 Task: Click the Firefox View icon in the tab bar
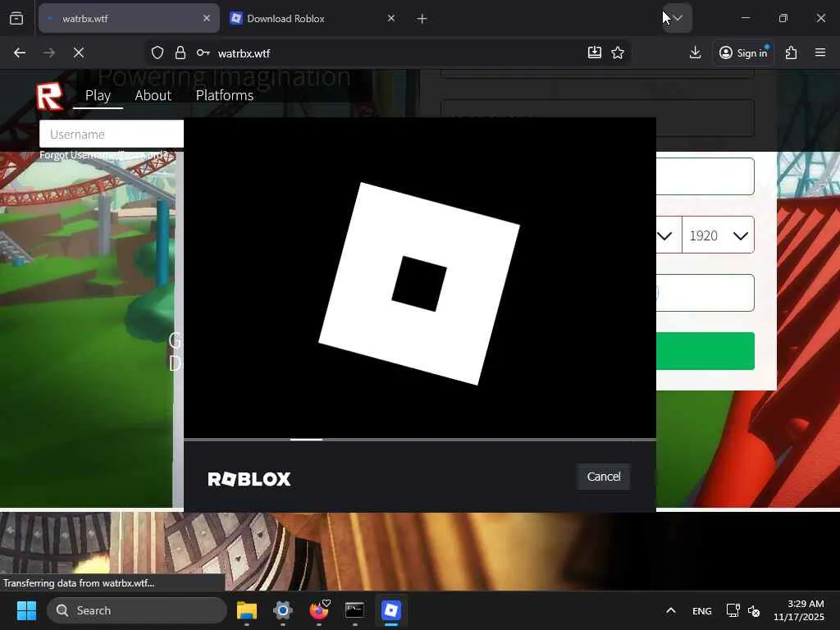click(16, 18)
